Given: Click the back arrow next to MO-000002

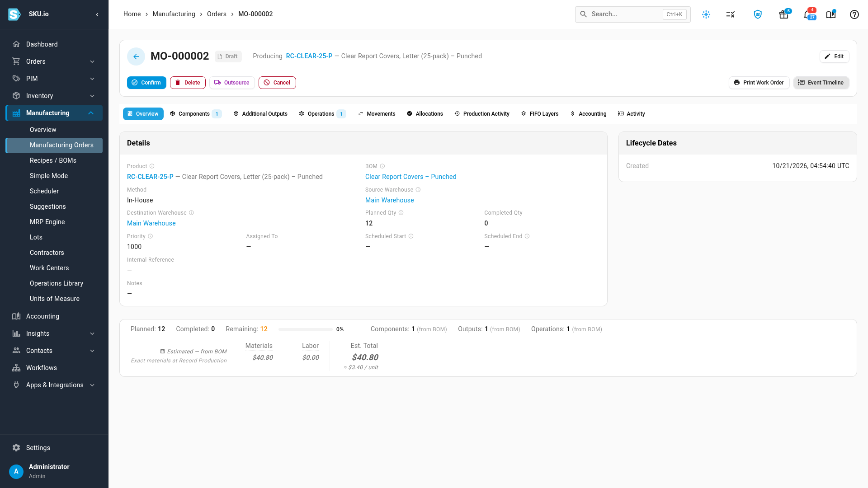Looking at the screenshot, I should (136, 56).
